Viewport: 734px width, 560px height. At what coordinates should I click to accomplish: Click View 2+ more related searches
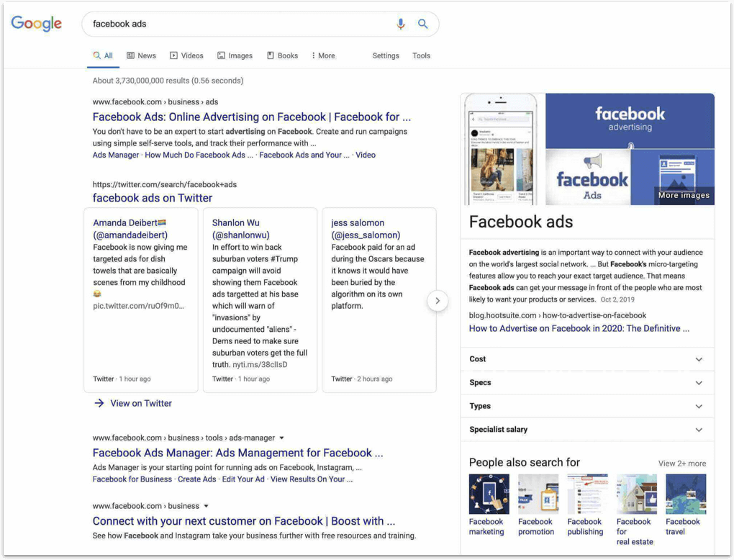[x=682, y=464]
